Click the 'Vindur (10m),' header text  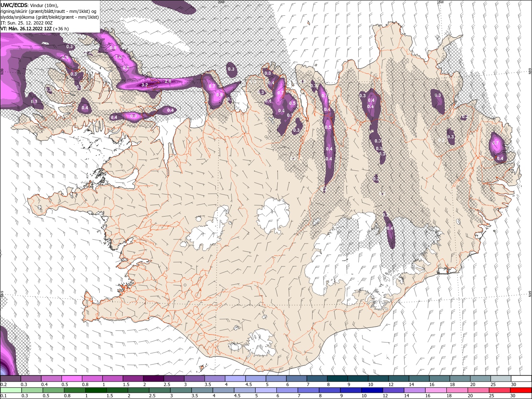44,5
